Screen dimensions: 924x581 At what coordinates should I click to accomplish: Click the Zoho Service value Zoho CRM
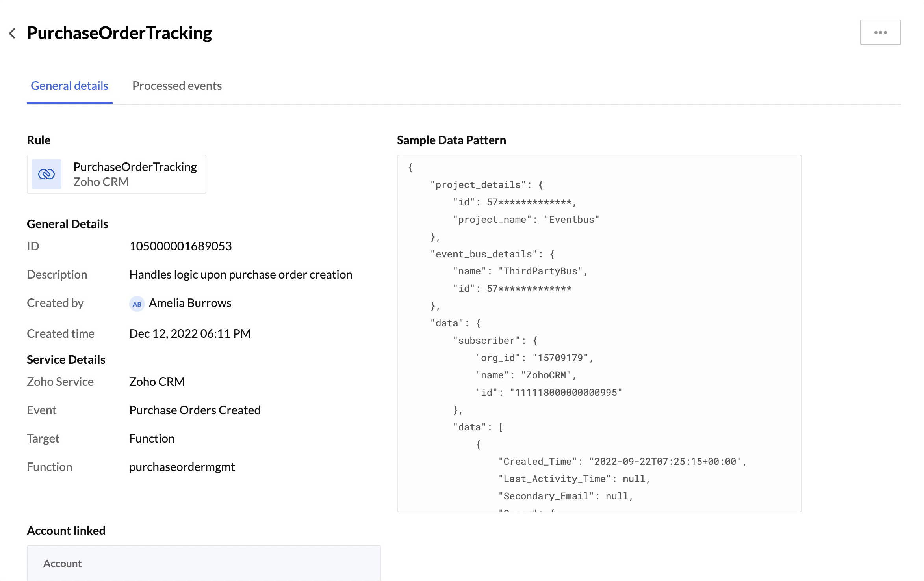point(157,381)
